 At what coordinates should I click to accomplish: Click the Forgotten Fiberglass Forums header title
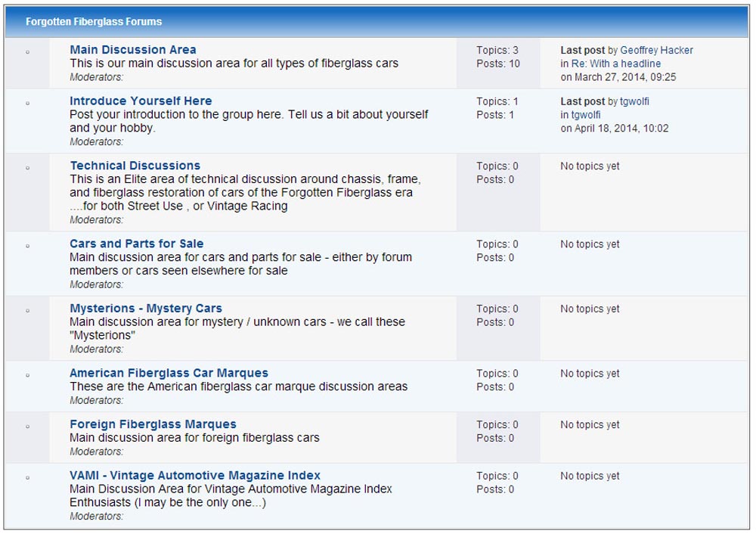(94, 21)
